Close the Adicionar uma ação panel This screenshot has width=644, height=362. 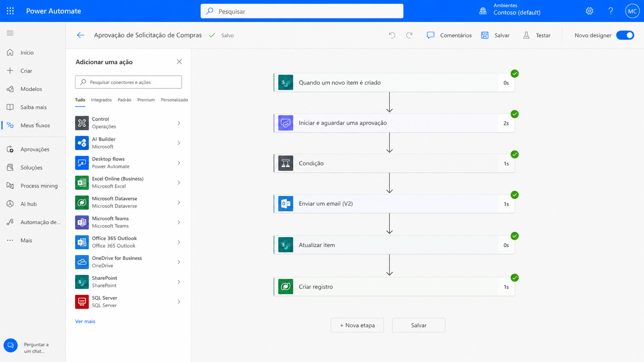click(179, 62)
